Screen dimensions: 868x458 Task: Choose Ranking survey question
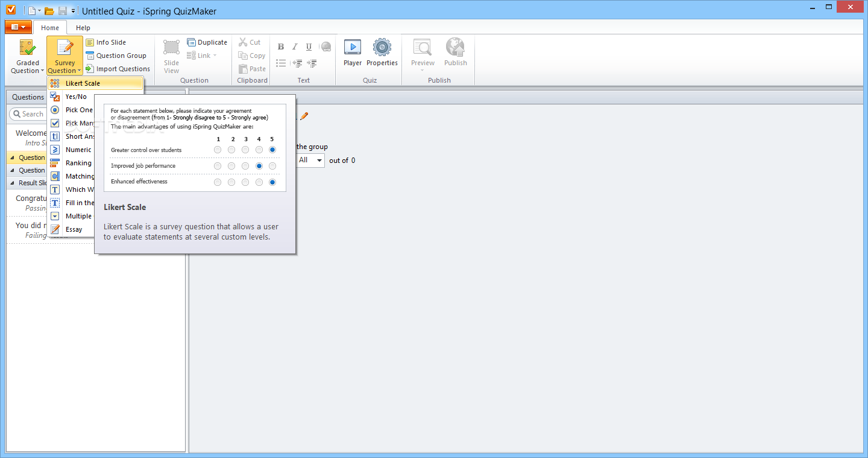coord(71,163)
